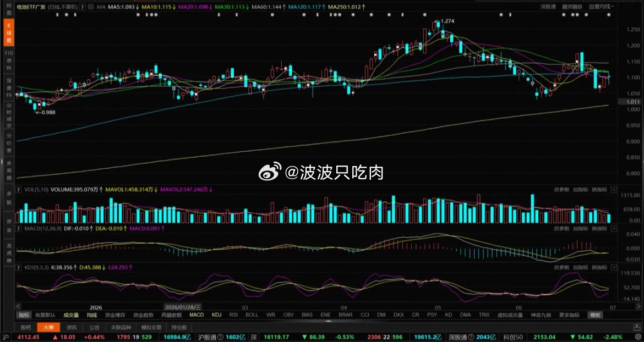Open F10资料 in left sidebar
This screenshot has height=342, width=644.
(x=9, y=60)
